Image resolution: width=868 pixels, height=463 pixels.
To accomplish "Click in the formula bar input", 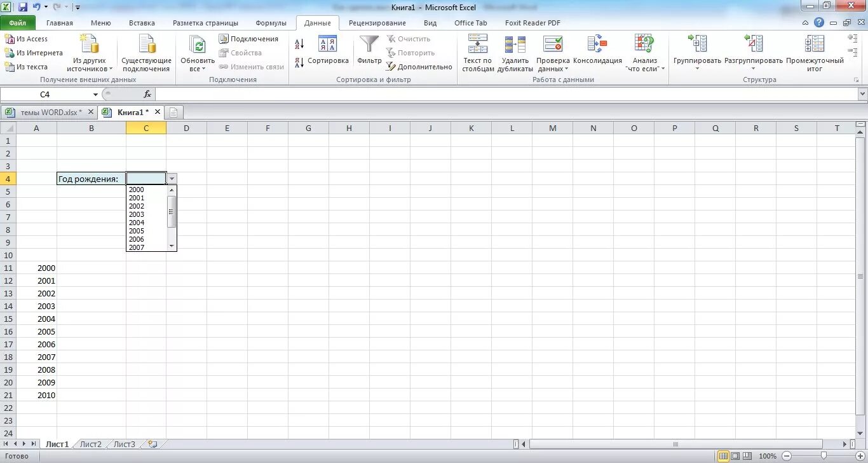I will coord(507,94).
